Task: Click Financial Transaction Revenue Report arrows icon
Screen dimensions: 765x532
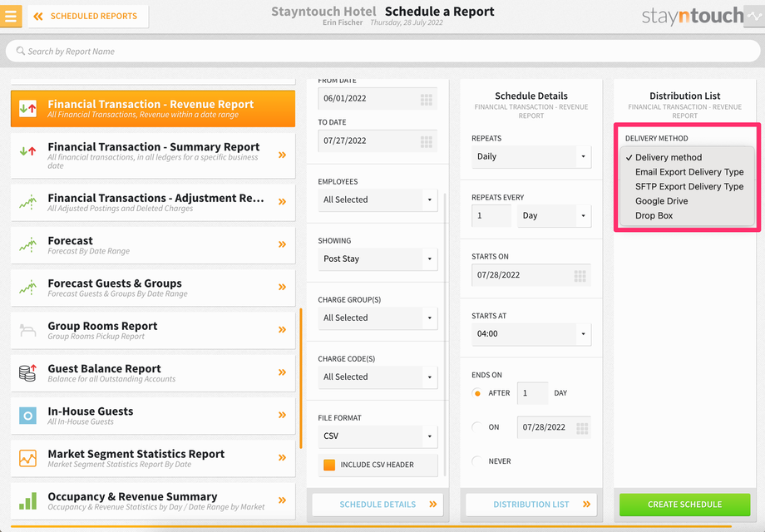Action: [27, 108]
